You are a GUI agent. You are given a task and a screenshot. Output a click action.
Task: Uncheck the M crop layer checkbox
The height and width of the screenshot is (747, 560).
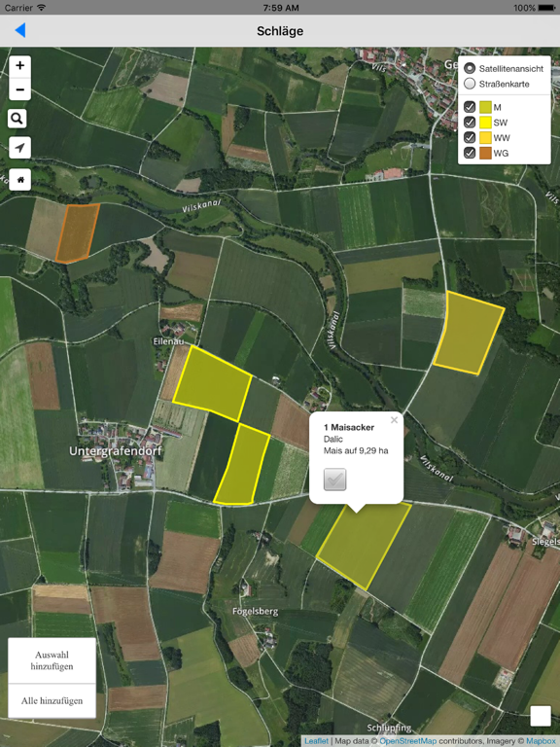pyautogui.click(x=470, y=107)
